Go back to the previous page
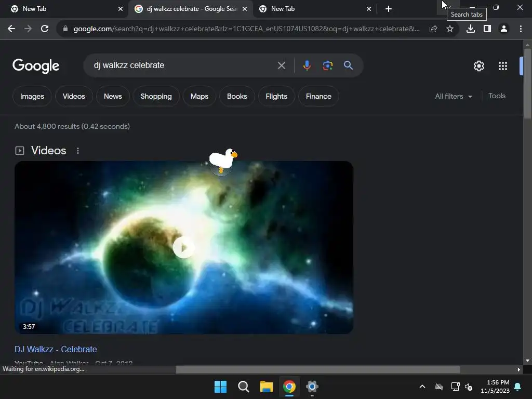532x399 pixels. point(11,29)
